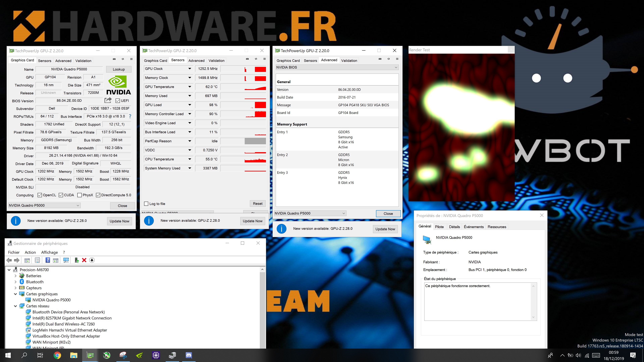Collapse the Cartes réseau tree node
This screenshot has width=644, height=362.
pos(15,306)
